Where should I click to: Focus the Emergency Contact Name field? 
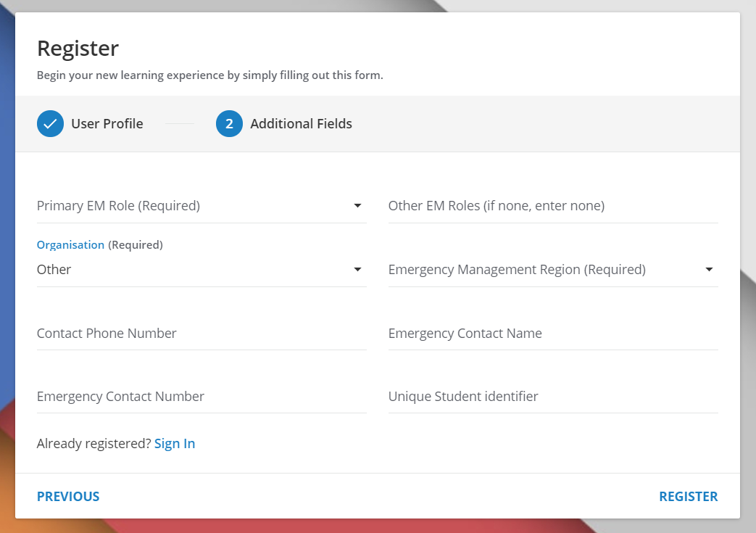click(552, 334)
